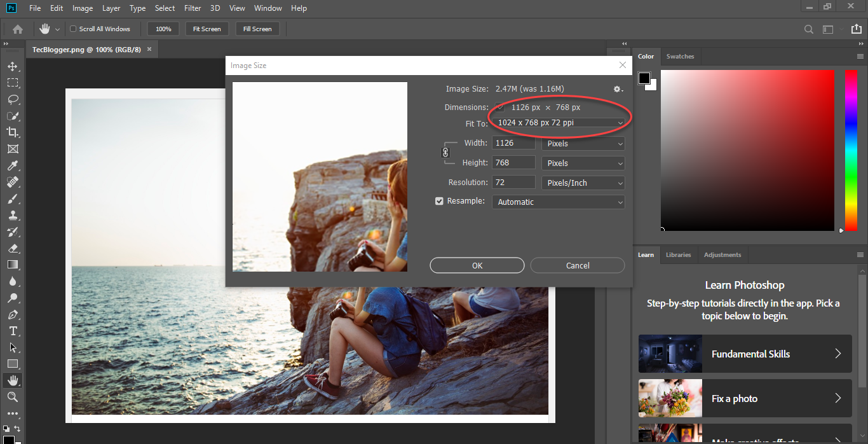Select the Crop tool
Image resolution: width=868 pixels, height=444 pixels.
(12, 132)
